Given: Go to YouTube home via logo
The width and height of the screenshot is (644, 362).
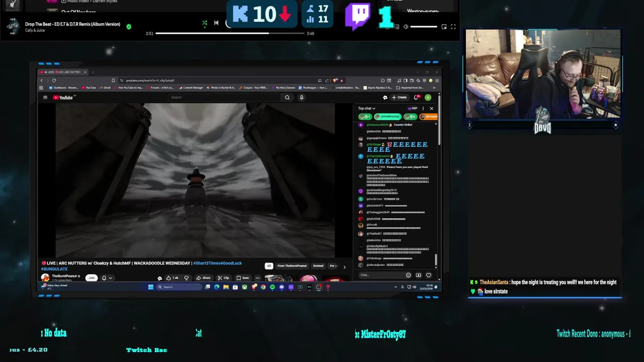Looking at the screenshot, I should [x=63, y=98].
